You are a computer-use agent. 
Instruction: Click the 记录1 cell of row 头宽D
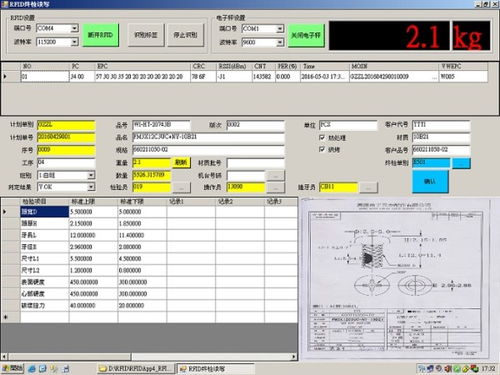[x=191, y=212]
